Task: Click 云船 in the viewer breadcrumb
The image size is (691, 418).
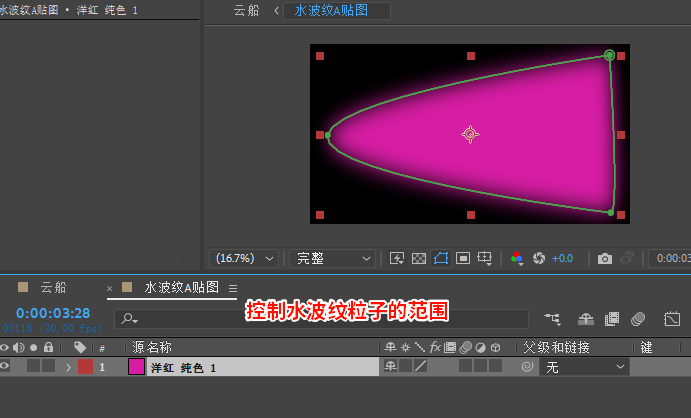Action: point(246,10)
